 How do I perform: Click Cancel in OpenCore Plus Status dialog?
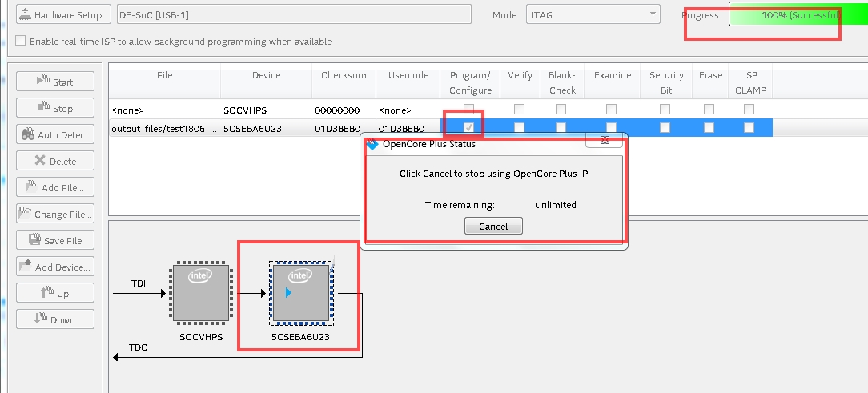(x=493, y=226)
